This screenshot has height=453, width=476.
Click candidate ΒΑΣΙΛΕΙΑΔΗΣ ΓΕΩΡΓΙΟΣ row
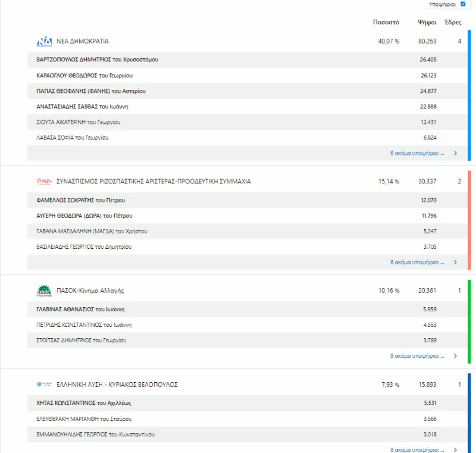click(x=247, y=246)
